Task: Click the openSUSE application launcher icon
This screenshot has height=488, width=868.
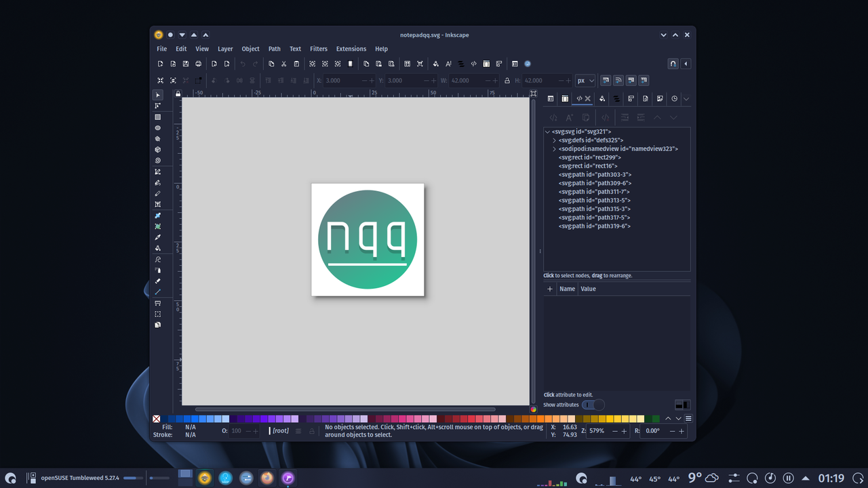Action: (11, 478)
